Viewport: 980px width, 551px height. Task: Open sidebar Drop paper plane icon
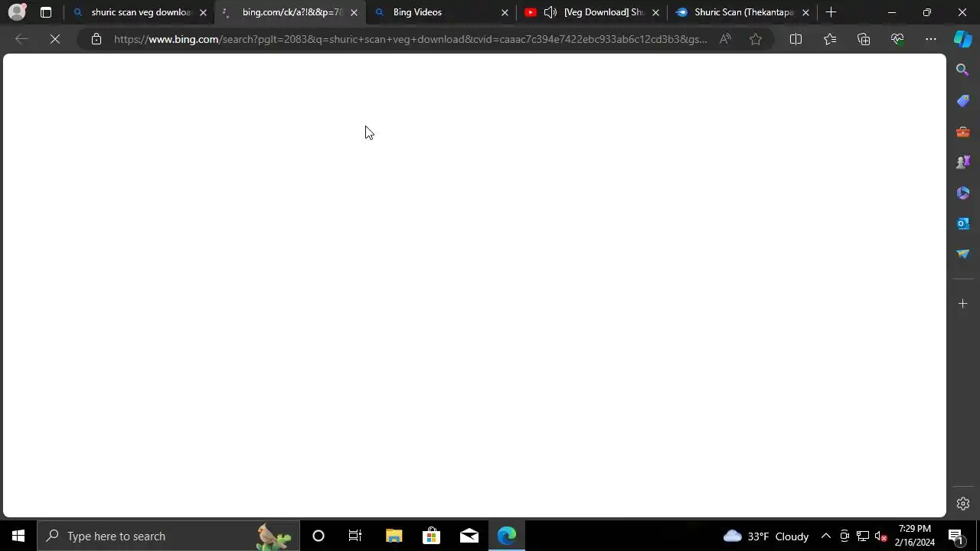[963, 254]
